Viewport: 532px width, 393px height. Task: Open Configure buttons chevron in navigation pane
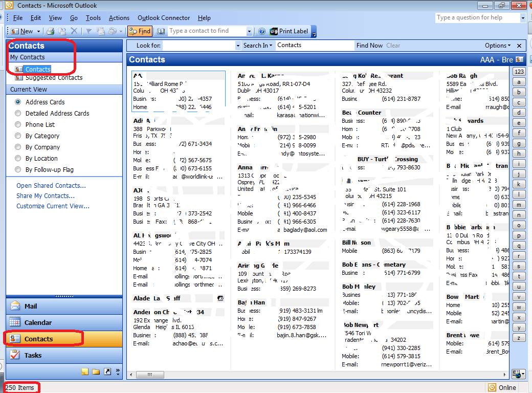pos(118,372)
